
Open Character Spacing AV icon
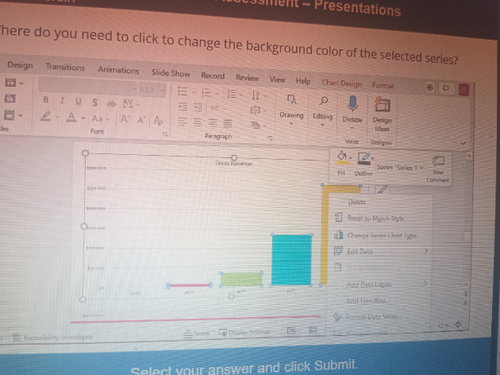[x=128, y=103]
